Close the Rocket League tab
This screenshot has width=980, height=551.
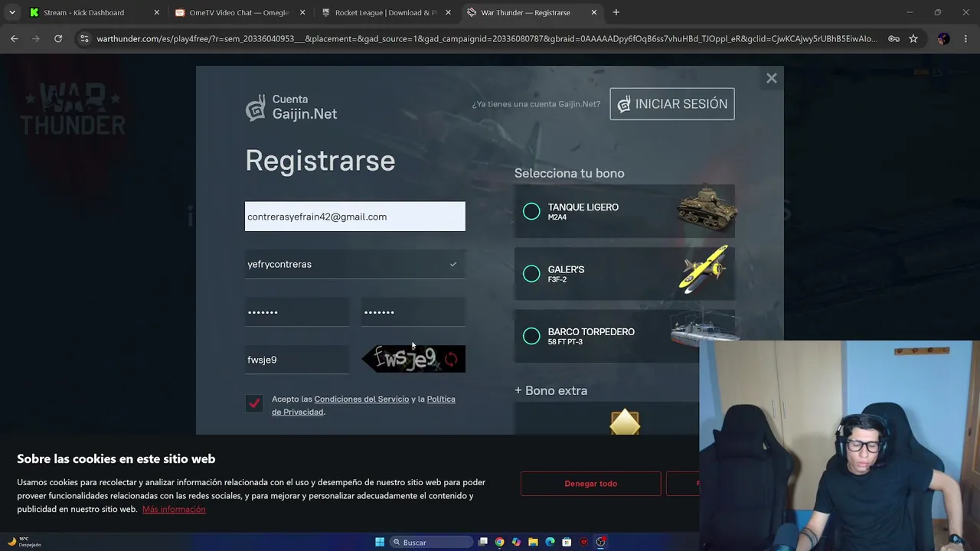[448, 12]
